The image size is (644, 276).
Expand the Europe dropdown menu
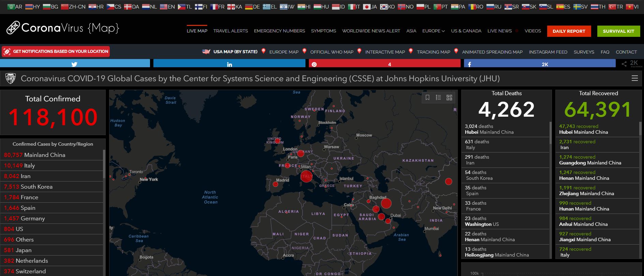tap(433, 31)
